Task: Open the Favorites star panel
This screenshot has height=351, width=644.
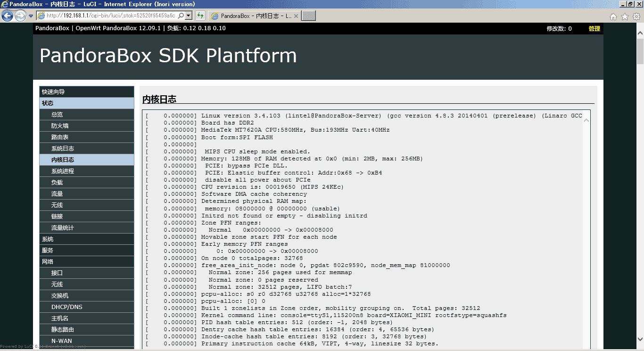Action: tap(625, 17)
